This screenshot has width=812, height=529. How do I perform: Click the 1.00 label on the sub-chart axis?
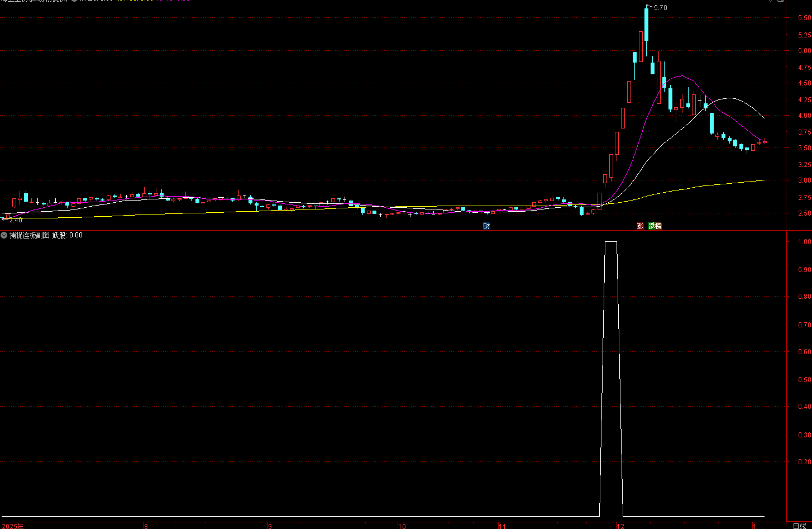[x=804, y=242]
